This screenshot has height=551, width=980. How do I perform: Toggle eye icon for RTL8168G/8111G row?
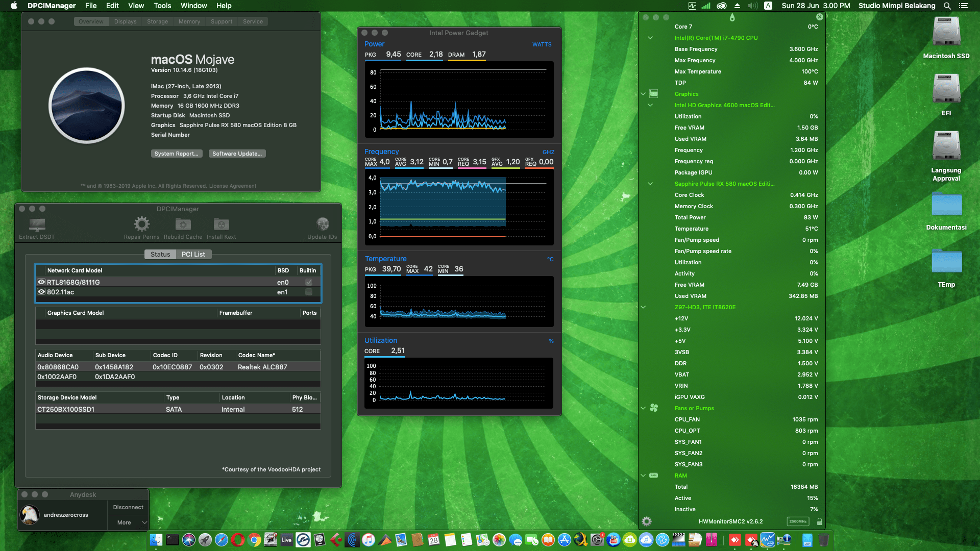[41, 282]
